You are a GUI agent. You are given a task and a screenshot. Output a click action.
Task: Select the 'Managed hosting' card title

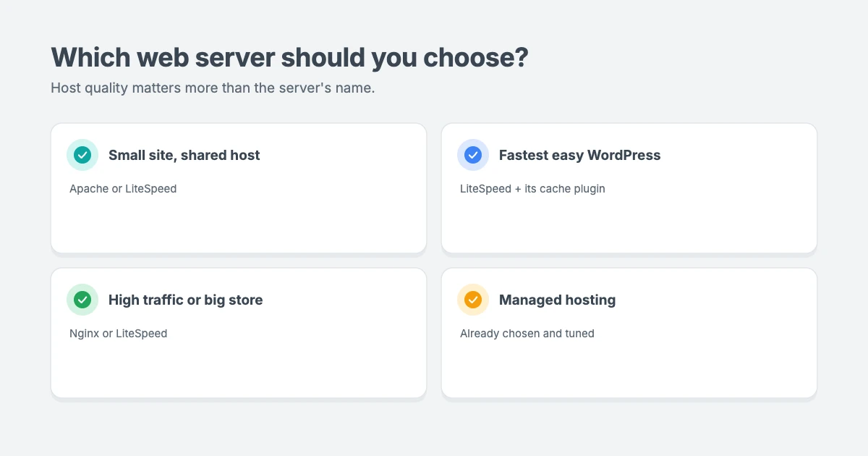click(x=557, y=300)
